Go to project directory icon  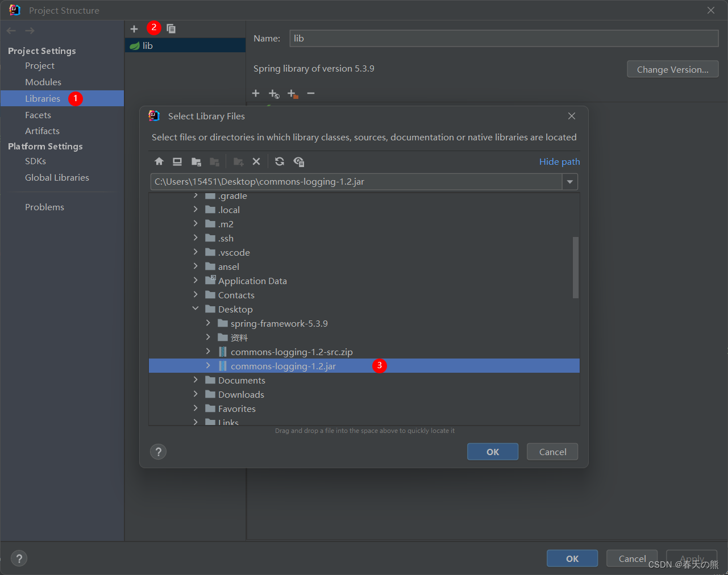point(196,162)
